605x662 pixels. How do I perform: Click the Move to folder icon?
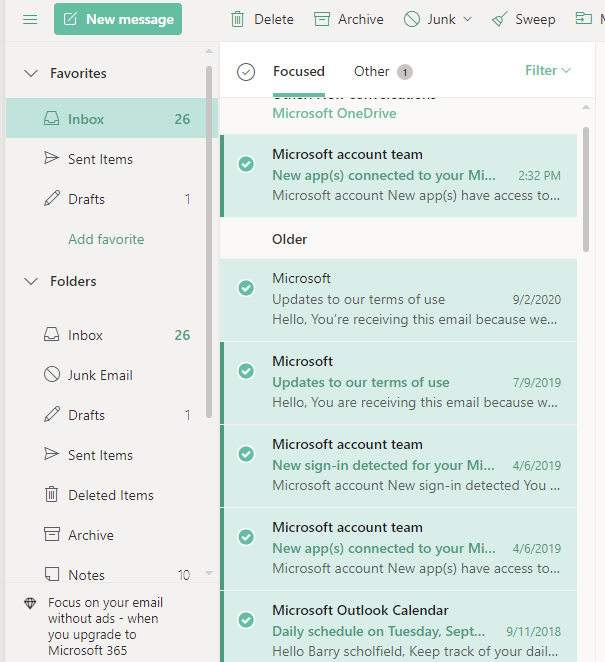tap(583, 19)
